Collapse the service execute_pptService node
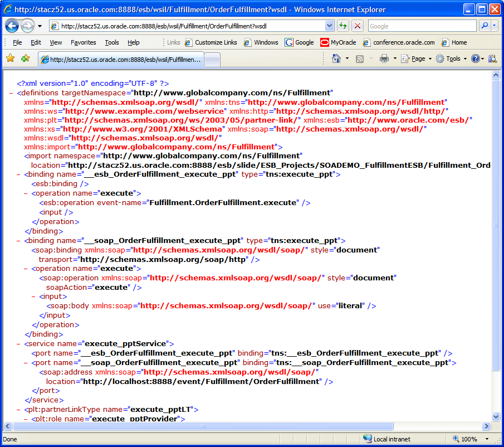504x447 pixels. (x=18, y=344)
